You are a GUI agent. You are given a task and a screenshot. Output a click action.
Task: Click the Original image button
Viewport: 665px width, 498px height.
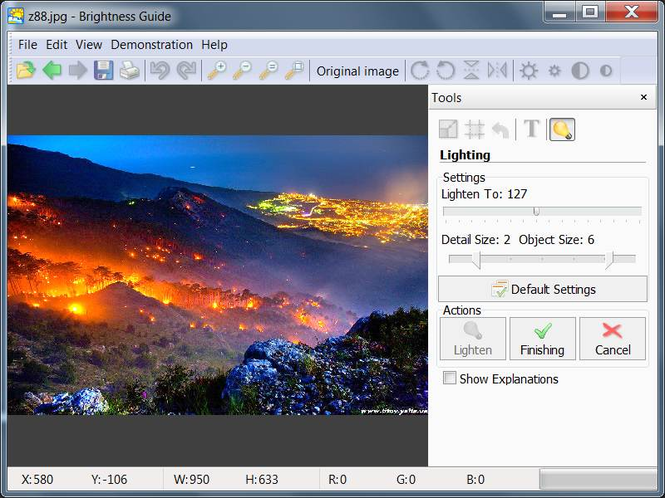[x=358, y=71]
